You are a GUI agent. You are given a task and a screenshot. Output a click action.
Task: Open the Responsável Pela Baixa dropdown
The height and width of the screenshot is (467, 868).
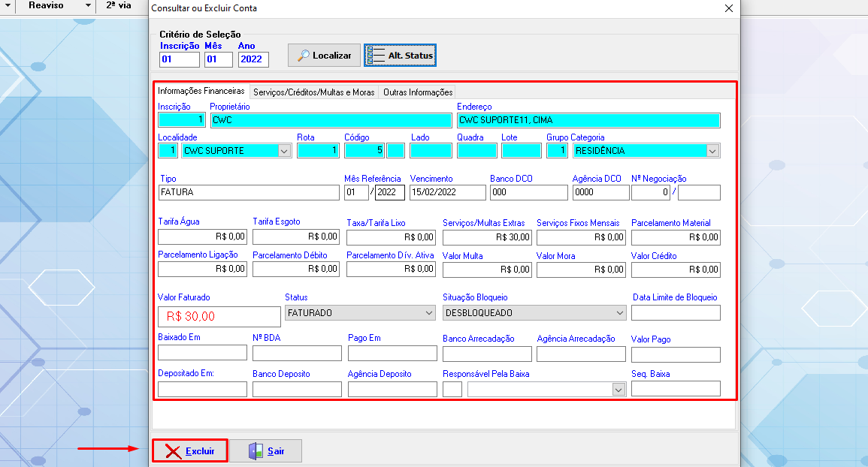click(x=618, y=389)
